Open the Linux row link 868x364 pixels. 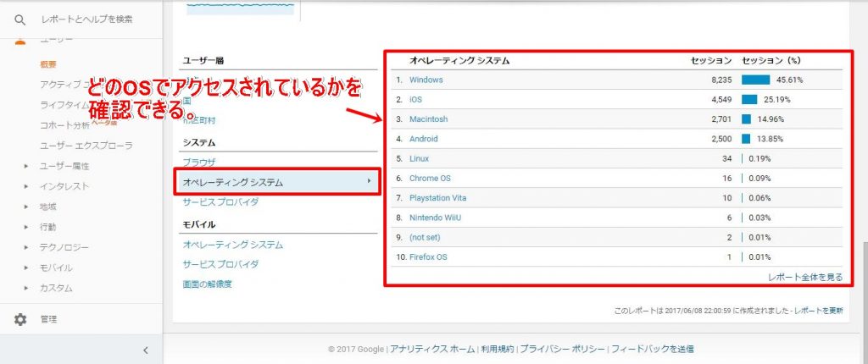(419, 159)
